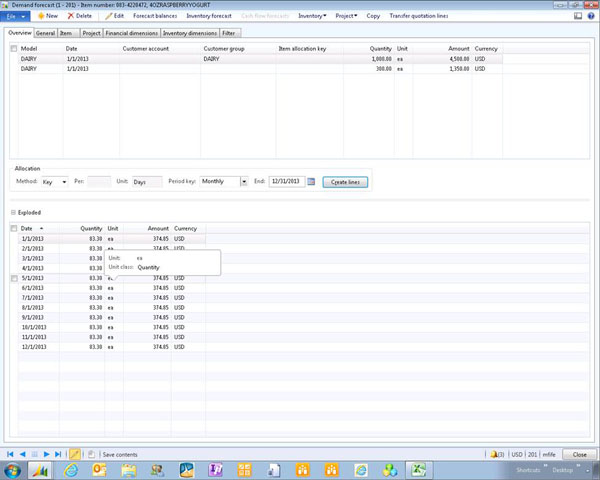Viewport: 600px width, 480px height.
Task: Tick the select-all checkbox beside Model
Action: click(x=14, y=49)
